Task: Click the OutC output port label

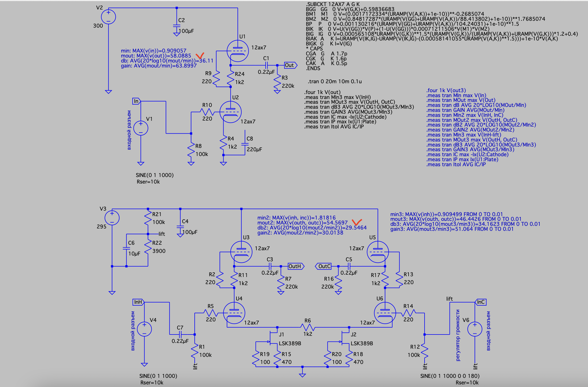Action: coord(324,266)
